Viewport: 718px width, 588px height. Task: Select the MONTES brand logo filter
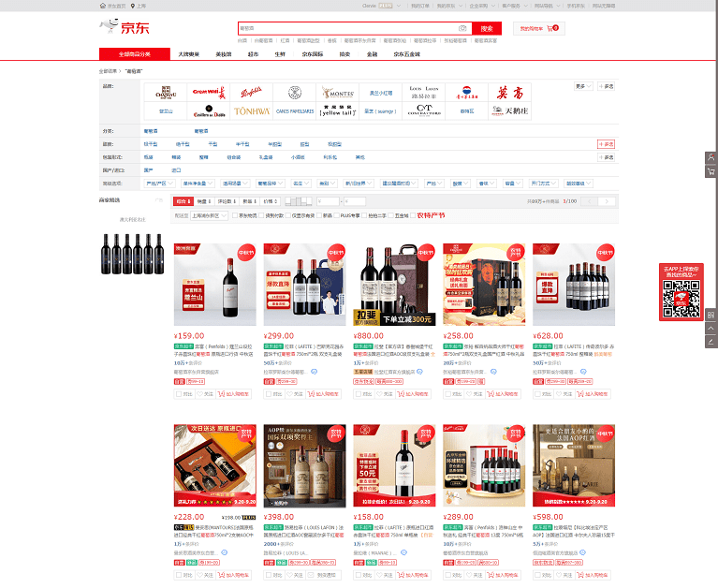point(338,93)
